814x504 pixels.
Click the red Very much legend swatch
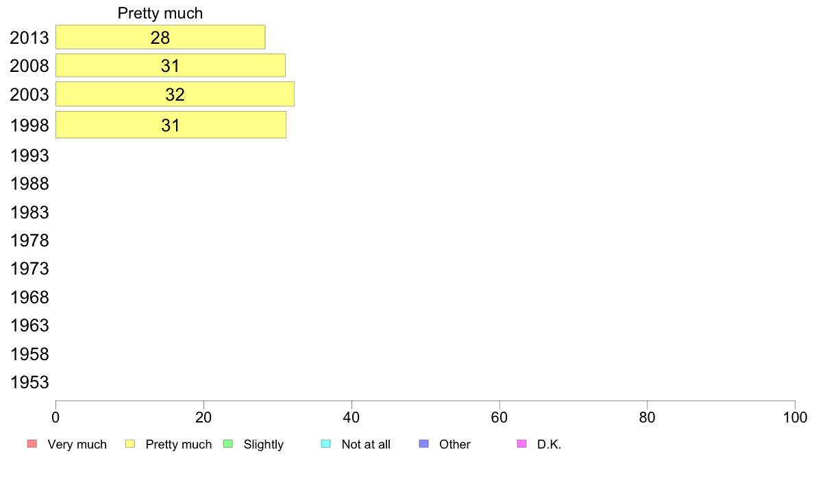click(32, 444)
